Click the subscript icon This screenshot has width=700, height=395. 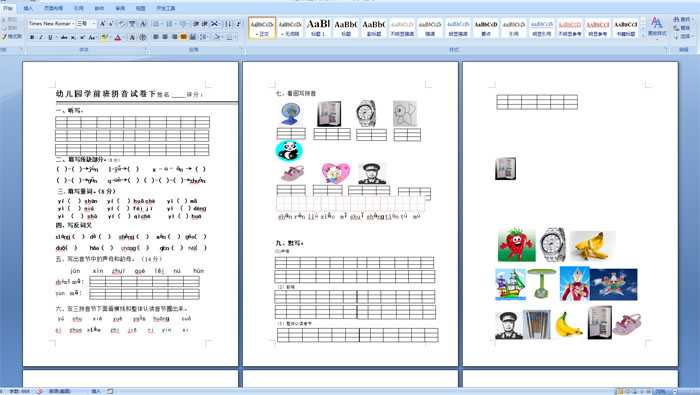[73, 37]
